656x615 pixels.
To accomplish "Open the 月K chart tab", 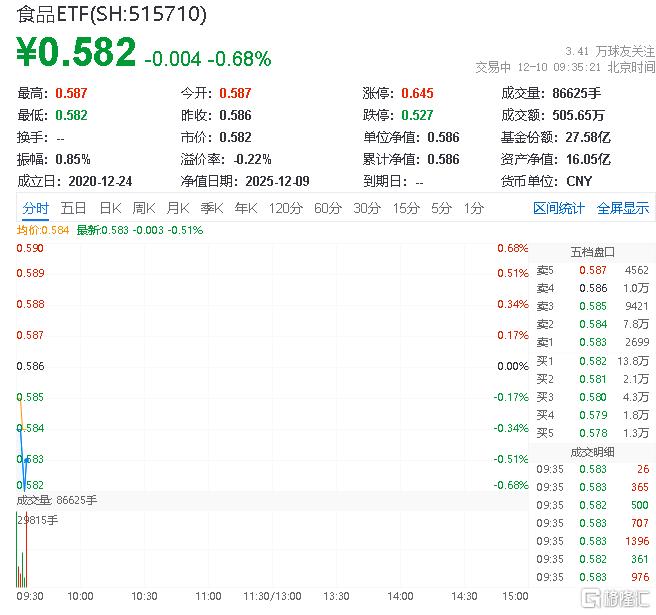I will pyautogui.click(x=178, y=208).
